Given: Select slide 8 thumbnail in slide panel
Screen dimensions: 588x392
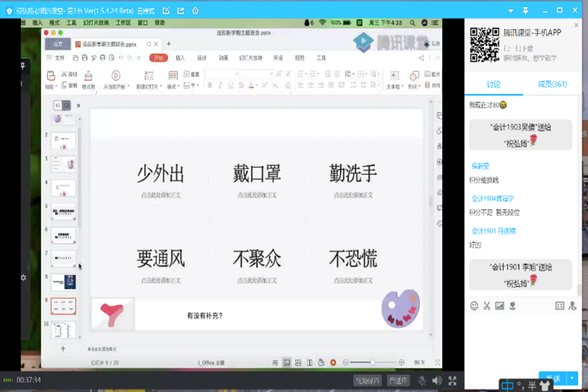Looking at the screenshot, I should 63,282.
